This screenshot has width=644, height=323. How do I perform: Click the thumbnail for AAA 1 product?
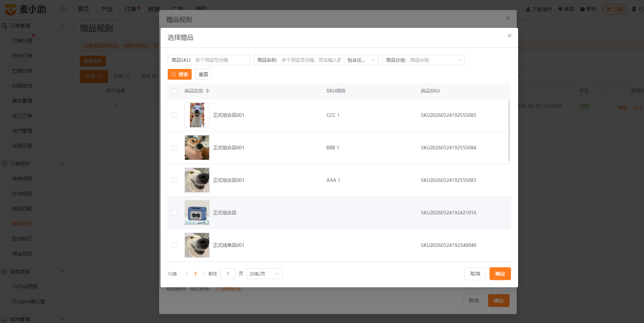pos(197,180)
